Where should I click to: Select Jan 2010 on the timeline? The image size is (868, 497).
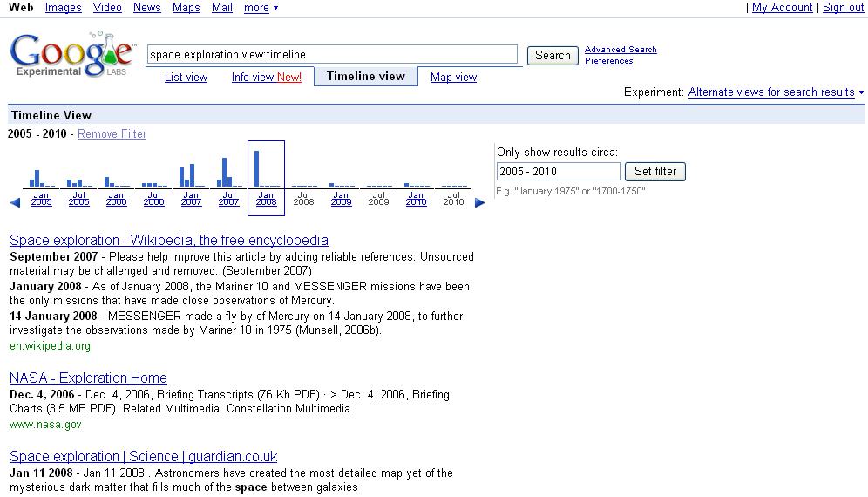(417, 198)
